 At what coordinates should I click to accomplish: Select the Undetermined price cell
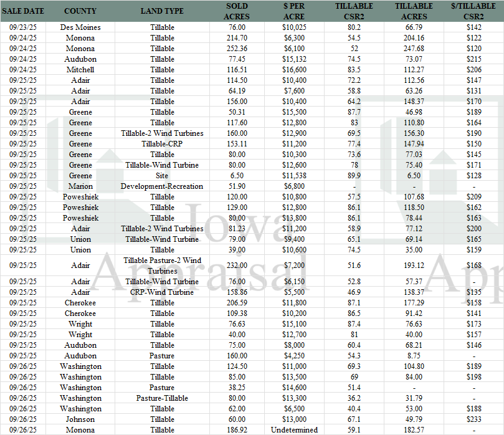click(294, 430)
